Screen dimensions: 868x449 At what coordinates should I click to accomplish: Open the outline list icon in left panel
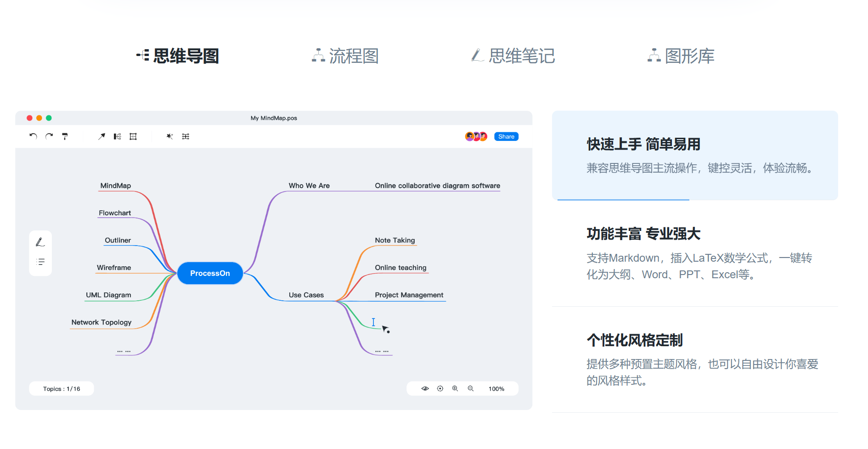pyautogui.click(x=40, y=262)
